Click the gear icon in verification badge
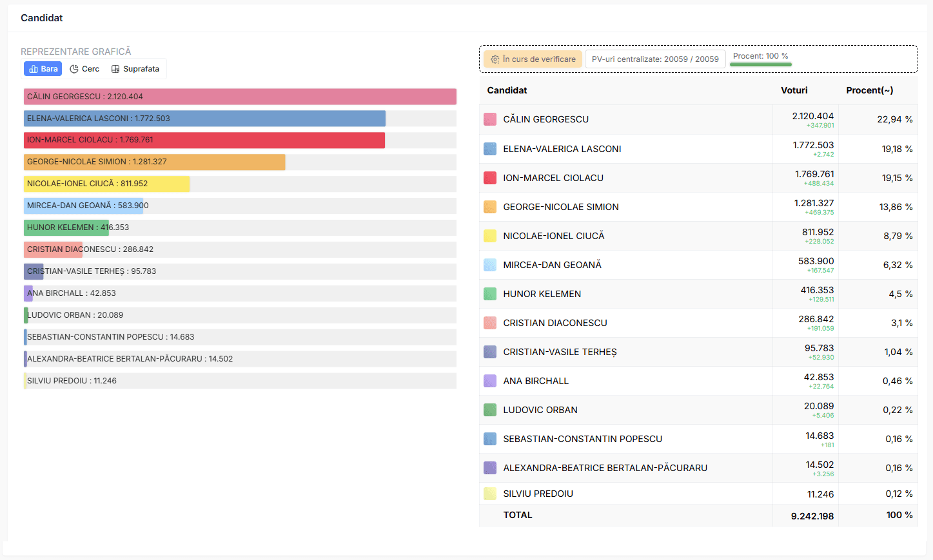 (x=495, y=59)
